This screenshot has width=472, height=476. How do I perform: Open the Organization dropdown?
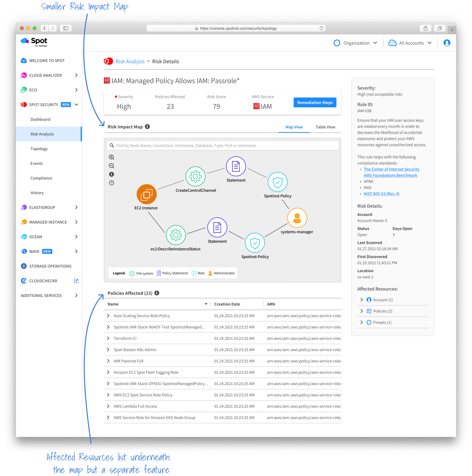click(355, 43)
